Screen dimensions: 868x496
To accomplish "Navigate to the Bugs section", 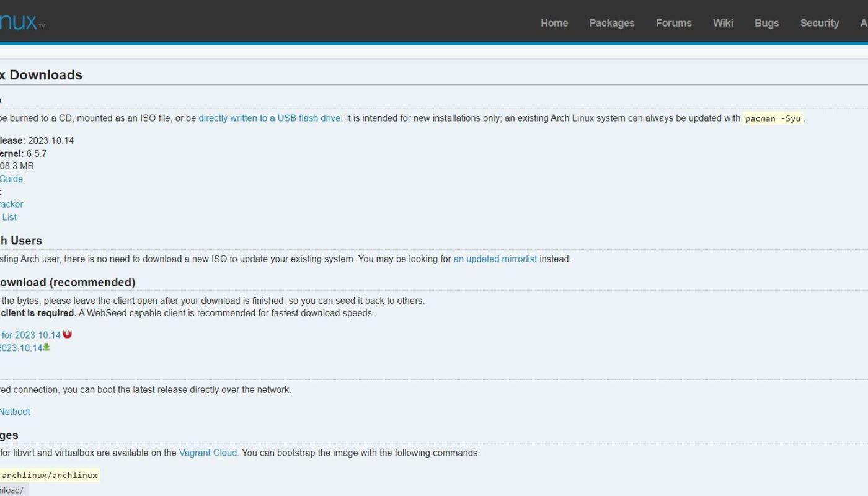I will 767,23.
